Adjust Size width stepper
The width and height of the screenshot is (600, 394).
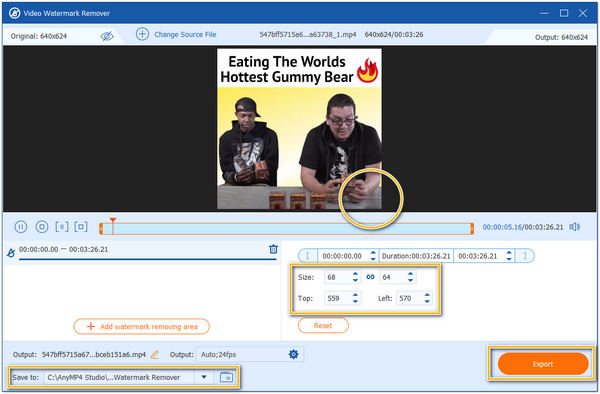click(x=355, y=277)
